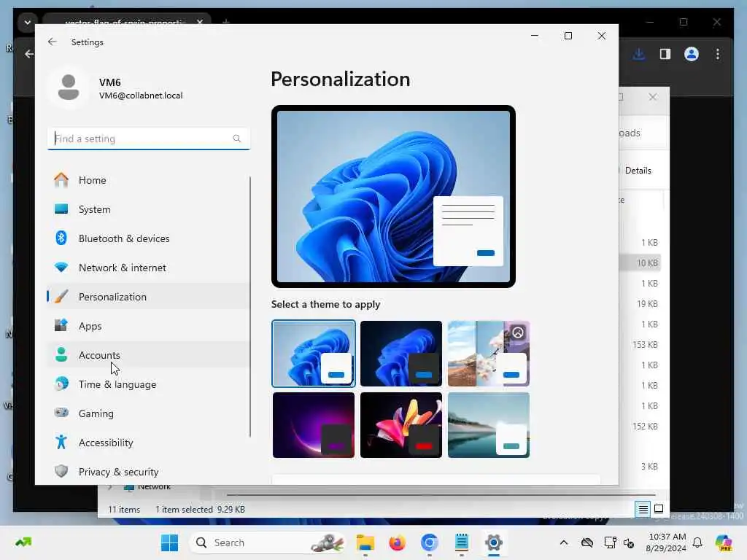Apply the Windows dark theme
Screen dimensions: 747x560
[x=401, y=354]
